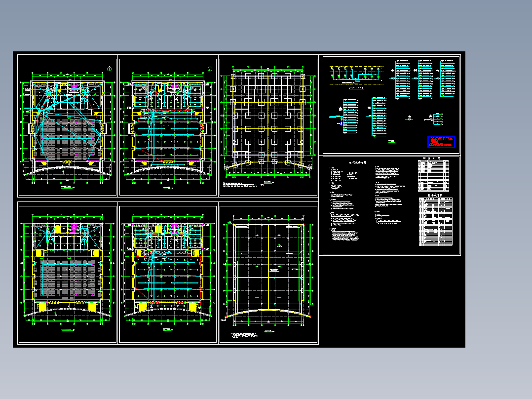Click the larger lower table on the notes sheet
This screenshot has width=532, height=399.
click(x=436, y=222)
